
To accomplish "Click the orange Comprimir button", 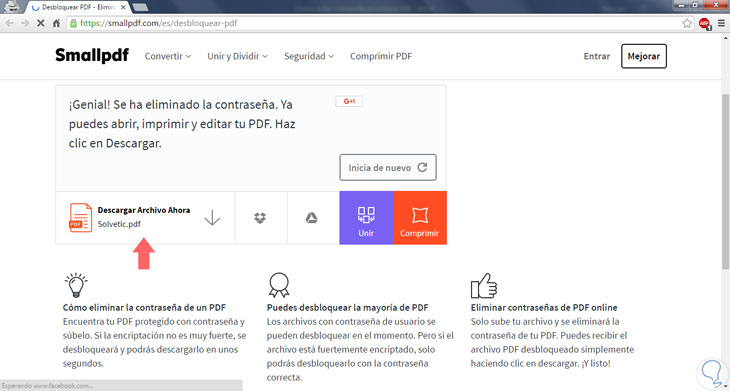I will click(420, 217).
